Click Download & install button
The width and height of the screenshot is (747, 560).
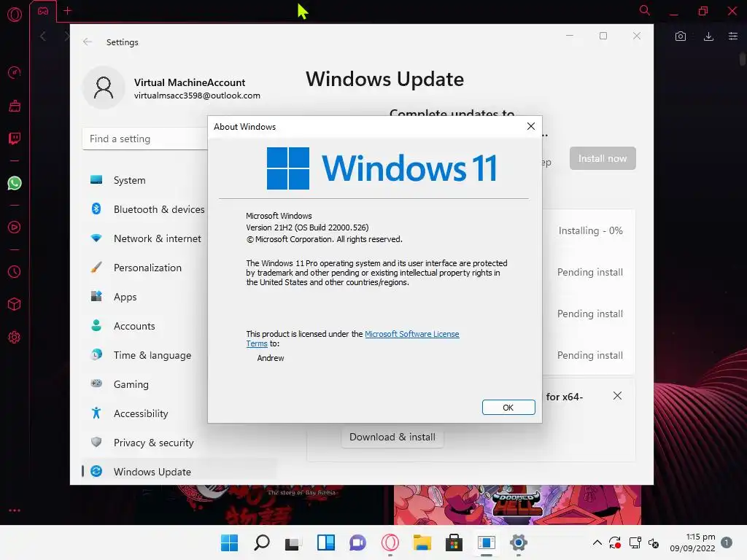pyautogui.click(x=392, y=437)
